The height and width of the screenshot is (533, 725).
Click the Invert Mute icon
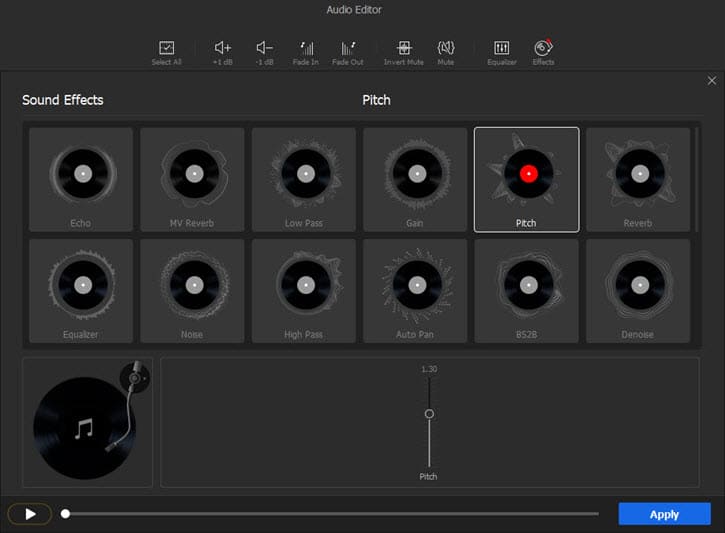[404, 53]
